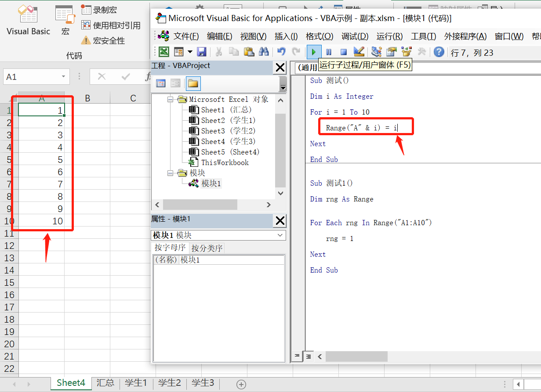Open the Name Box dropdown showing A1
541x392 pixels.
point(63,76)
